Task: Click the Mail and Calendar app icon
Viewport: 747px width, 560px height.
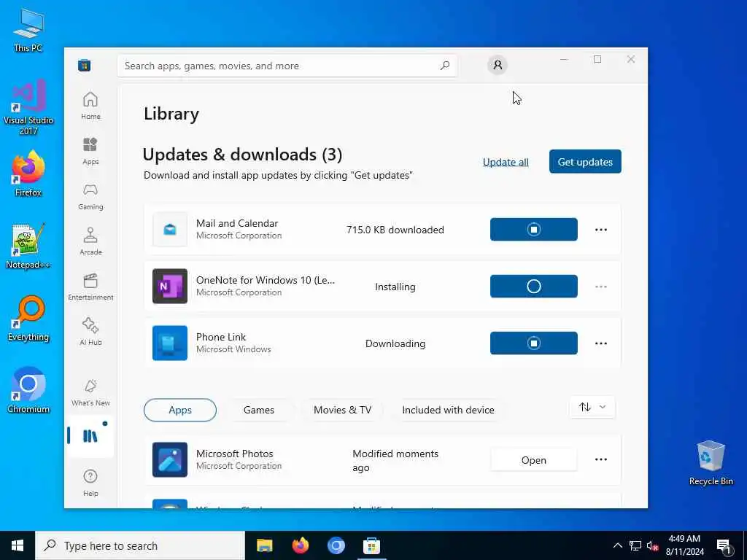Action: click(x=169, y=230)
